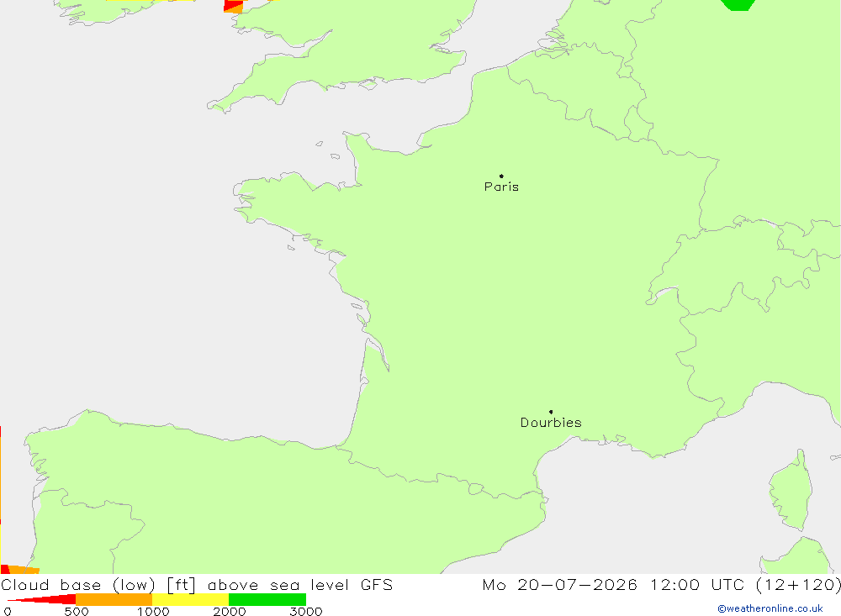Viewport: 841px width, 616px height.
Task: Click the orange 500-1000 legend color band
Action: (114, 599)
